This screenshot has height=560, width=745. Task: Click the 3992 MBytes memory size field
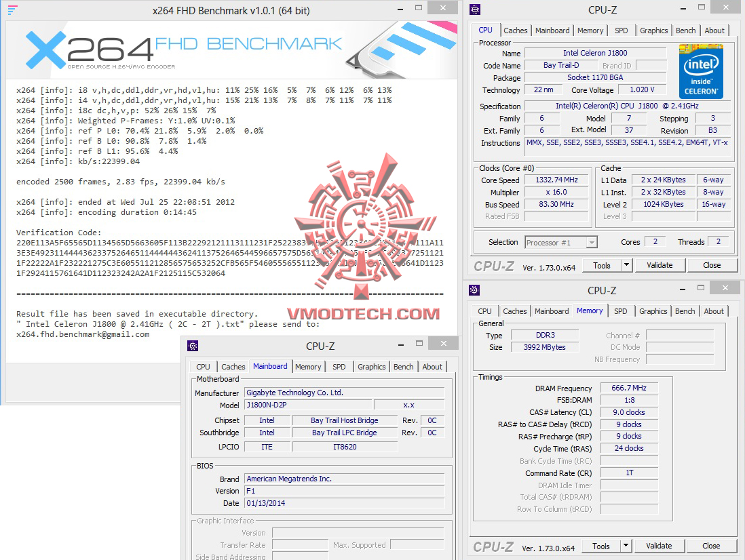545,347
